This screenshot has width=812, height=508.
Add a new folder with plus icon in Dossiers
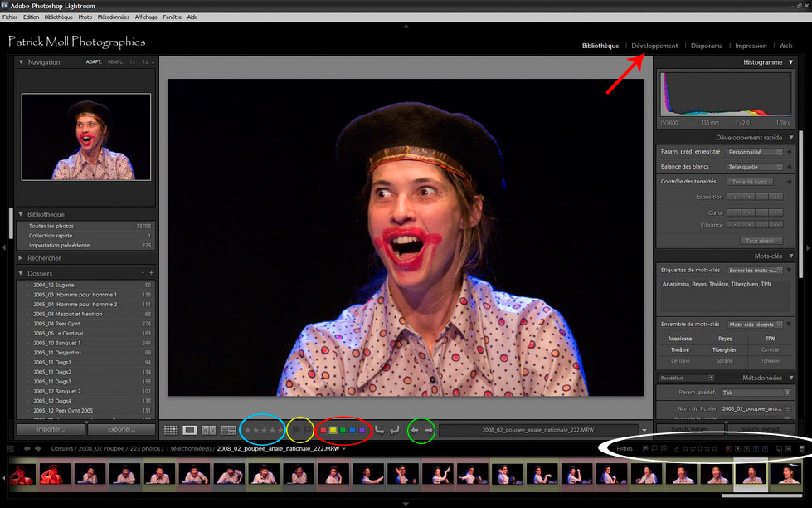tap(151, 273)
